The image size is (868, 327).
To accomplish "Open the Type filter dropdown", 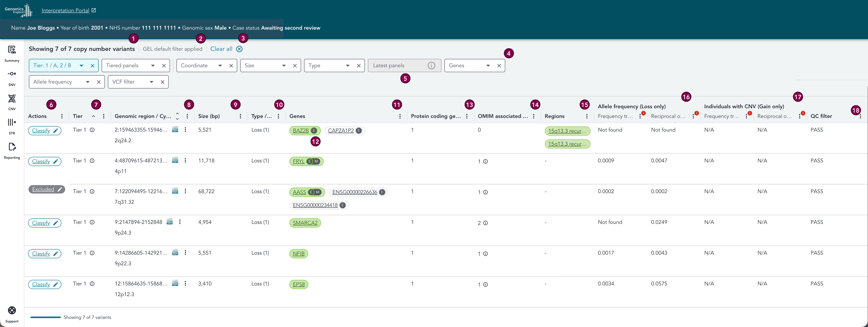I will (x=347, y=66).
